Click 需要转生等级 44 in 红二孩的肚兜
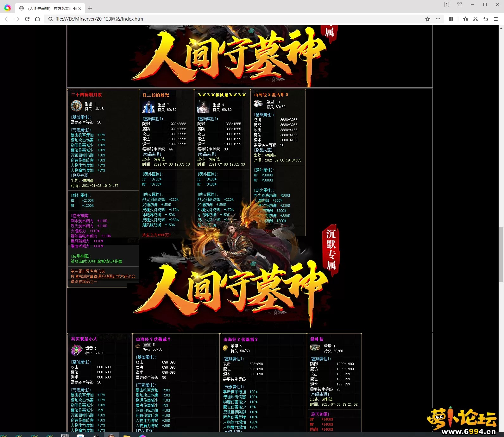 [157, 149]
